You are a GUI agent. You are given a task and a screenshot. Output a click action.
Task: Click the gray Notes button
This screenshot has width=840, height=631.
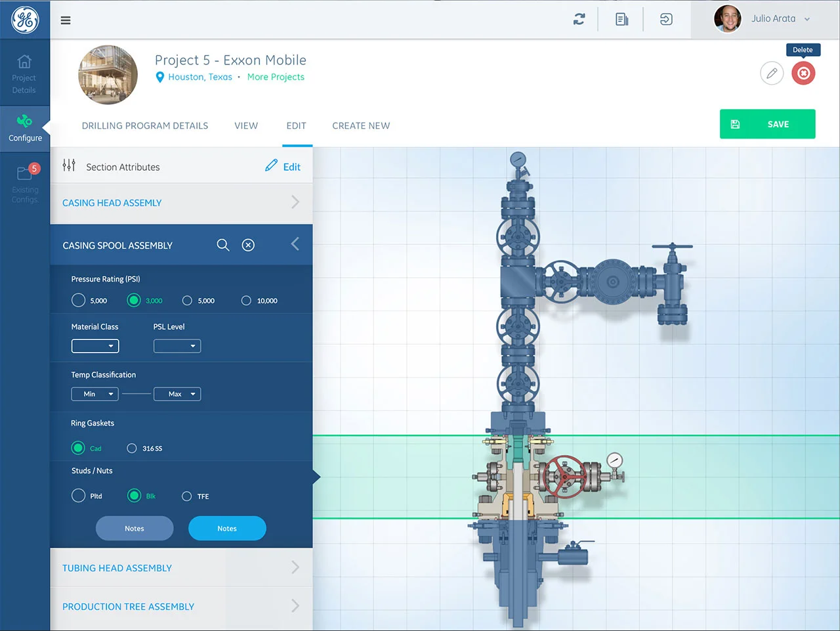tap(135, 529)
